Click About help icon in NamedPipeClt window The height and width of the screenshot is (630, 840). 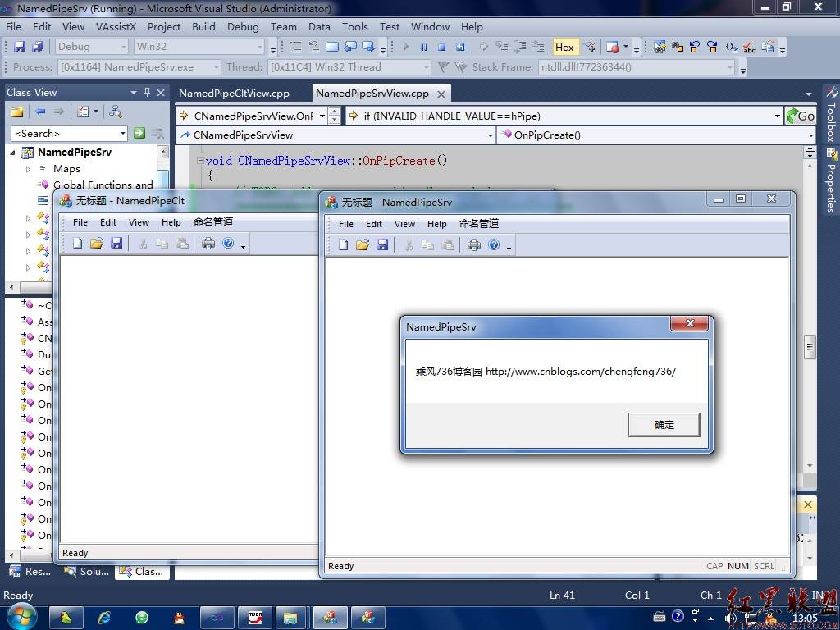228,243
